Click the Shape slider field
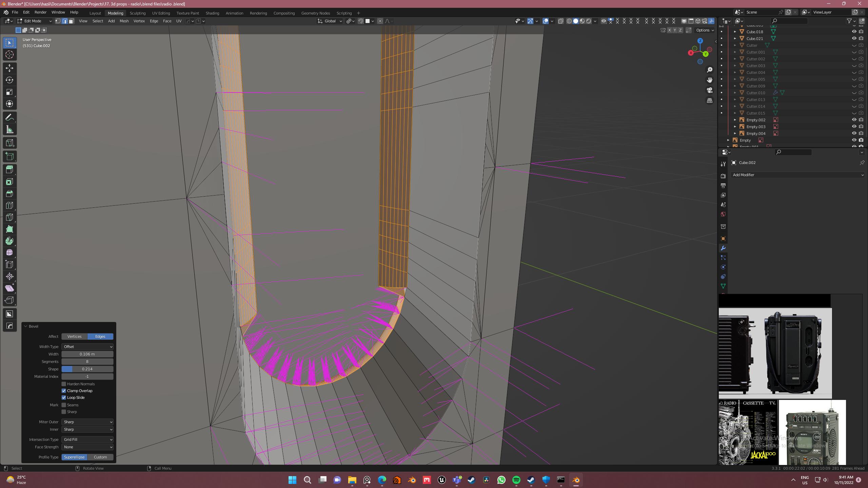Viewport: 868px width, 488px height. (87, 369)
